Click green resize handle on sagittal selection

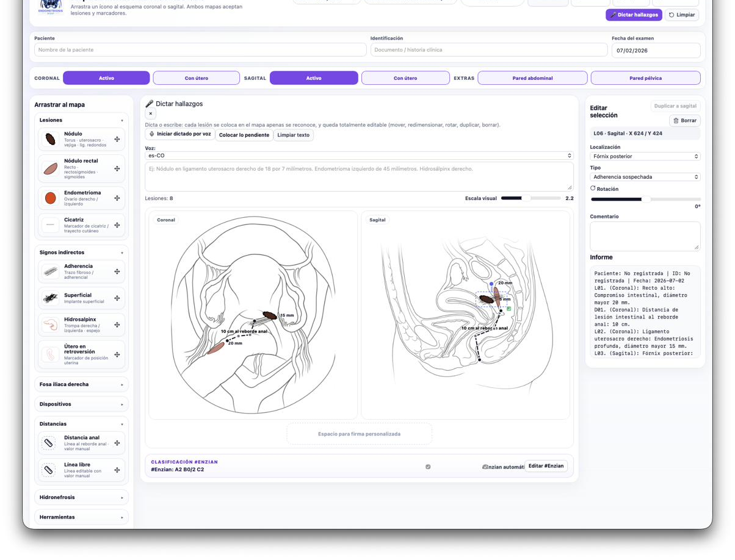pos(509,309)
